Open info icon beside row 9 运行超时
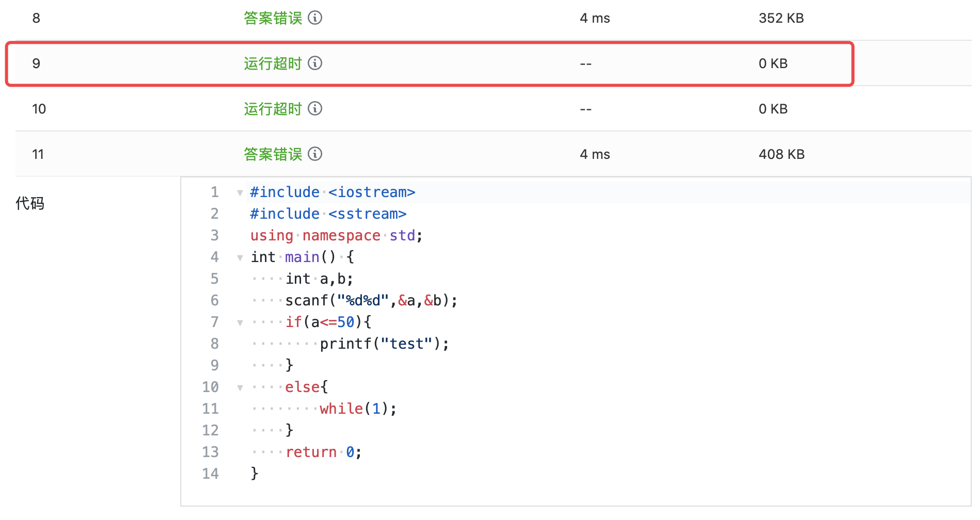980x520 pixels. point(315,63)
